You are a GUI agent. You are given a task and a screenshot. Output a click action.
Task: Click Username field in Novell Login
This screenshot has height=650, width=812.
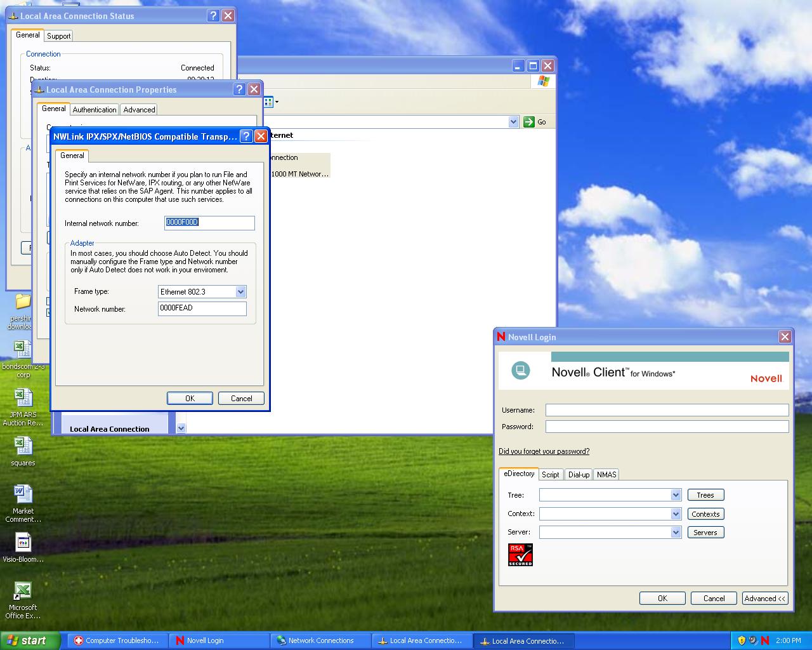(667, 410)
